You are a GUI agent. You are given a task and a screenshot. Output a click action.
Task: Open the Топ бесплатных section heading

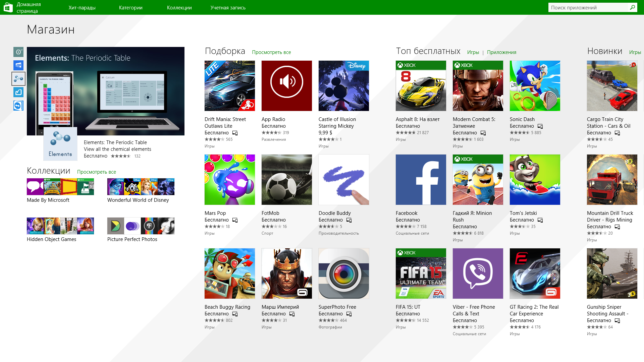[428, 51]
